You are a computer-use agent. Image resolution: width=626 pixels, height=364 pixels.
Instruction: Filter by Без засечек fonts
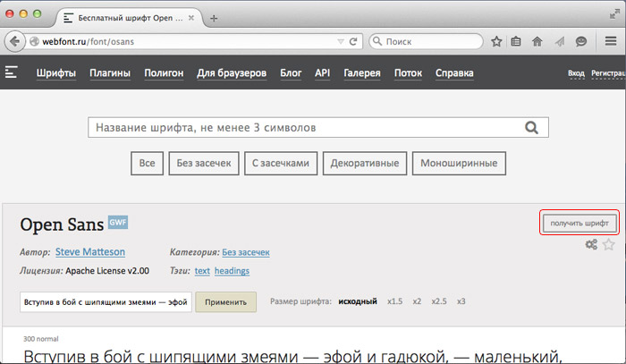(204, 164)
